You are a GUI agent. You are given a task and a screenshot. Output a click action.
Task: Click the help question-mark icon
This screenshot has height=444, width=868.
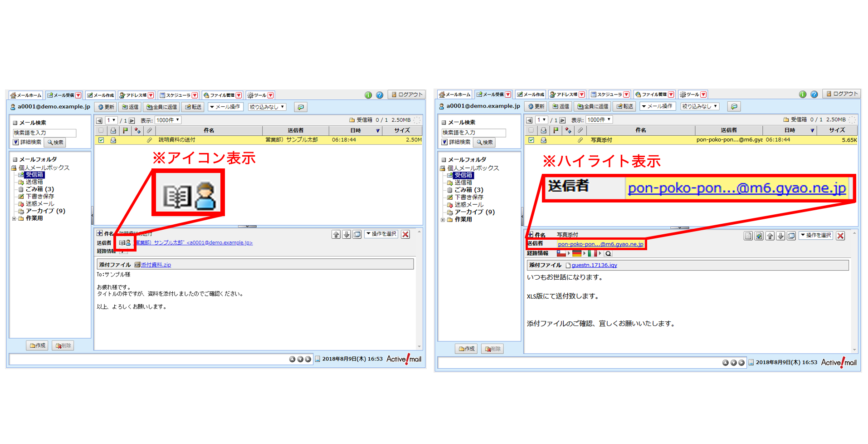pyautogui.click(x=380, y=95)
